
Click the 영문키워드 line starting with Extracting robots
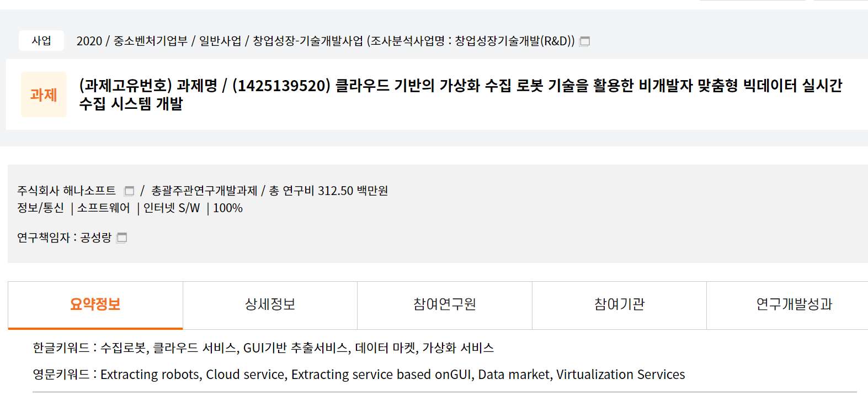(x=359, y=375)
